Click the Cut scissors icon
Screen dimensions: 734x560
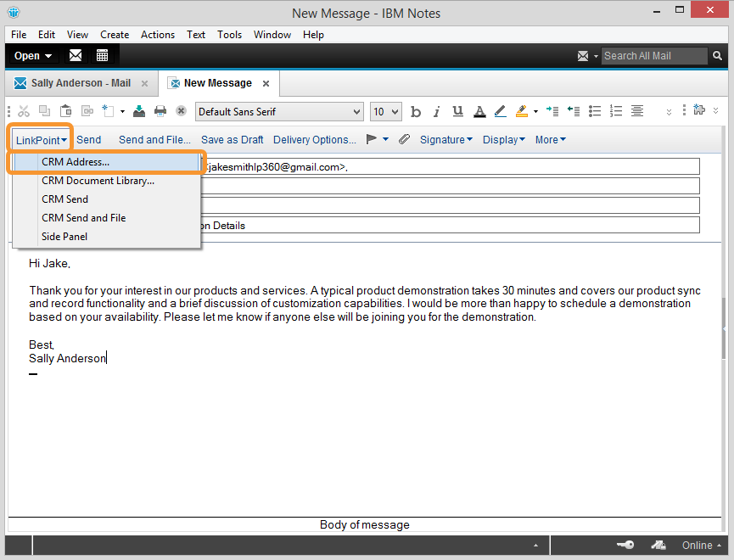point(24,111)
